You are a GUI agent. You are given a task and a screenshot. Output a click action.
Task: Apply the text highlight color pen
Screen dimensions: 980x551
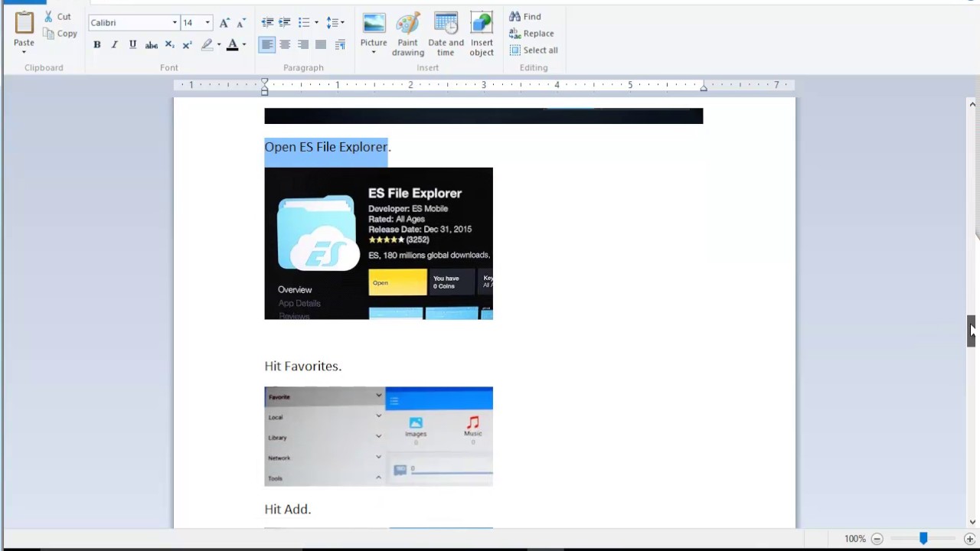[x=207, y=45]
